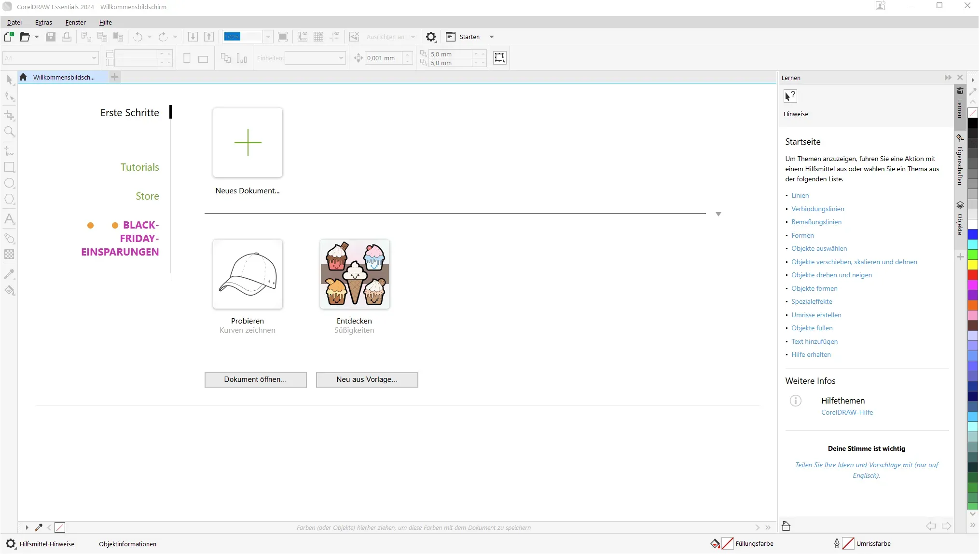Image resolution: width=980 pixels, height=554 pixels.
Task: Click the Willkommensbildschirm document tab
Action: pyautogui.click(x=63, y=77)
